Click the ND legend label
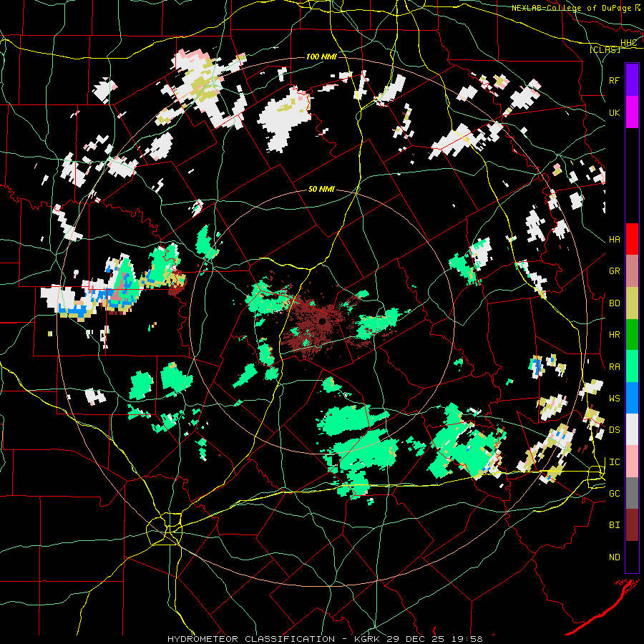644x644 pixels. click(614, 557)
